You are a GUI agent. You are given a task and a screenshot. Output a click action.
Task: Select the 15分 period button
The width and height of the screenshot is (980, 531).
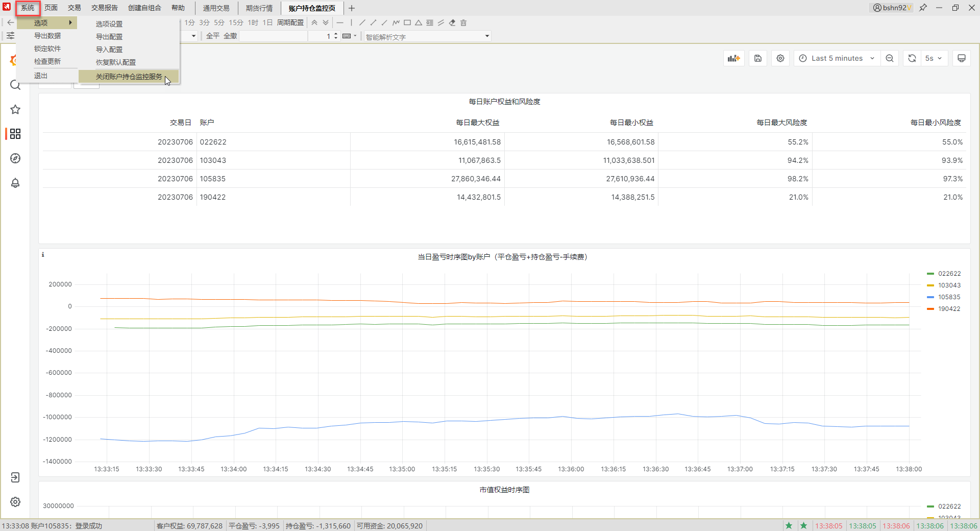pos(236,22)
